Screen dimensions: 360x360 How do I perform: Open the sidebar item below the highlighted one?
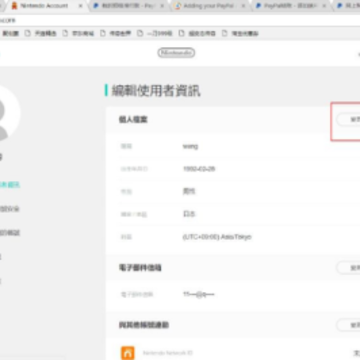click(x=10, y=209)
